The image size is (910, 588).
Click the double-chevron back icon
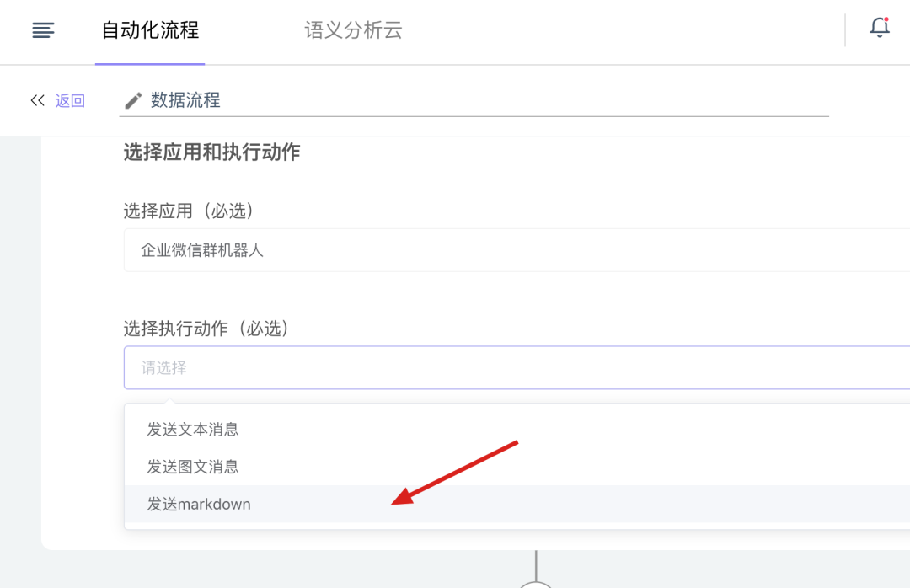pyautogui.click(x=38, y=100)
